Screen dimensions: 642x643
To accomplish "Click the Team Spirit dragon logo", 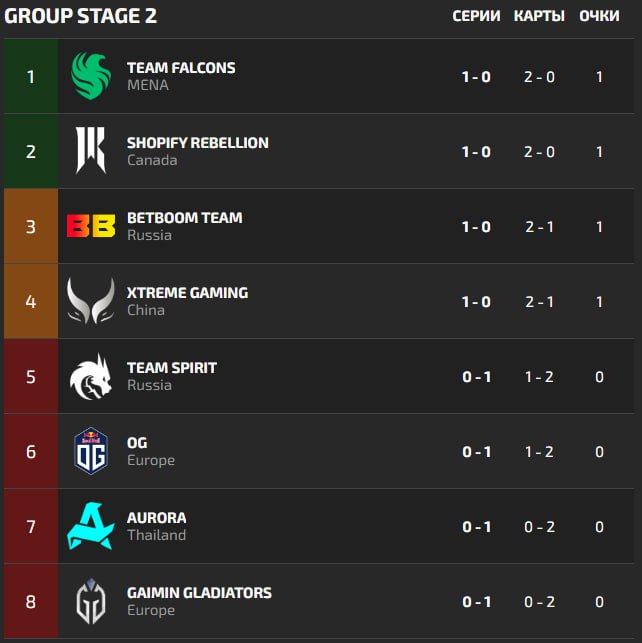I will click(x=91, y=376).
